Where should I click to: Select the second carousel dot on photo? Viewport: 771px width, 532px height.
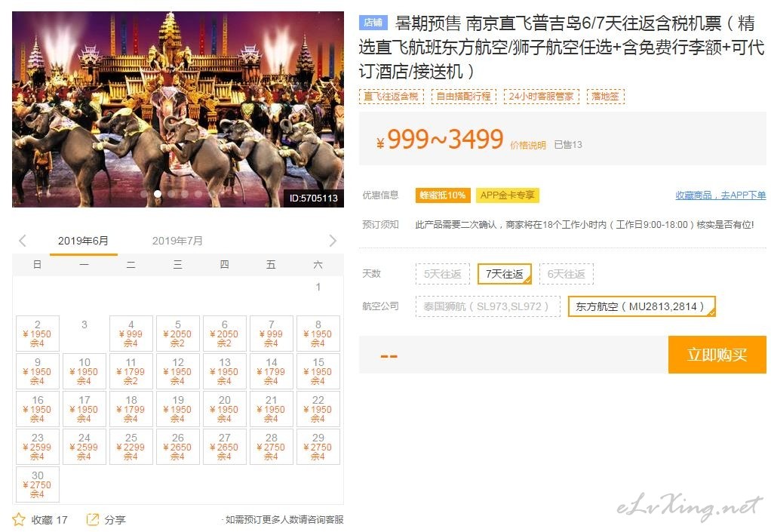coord(158,194)
